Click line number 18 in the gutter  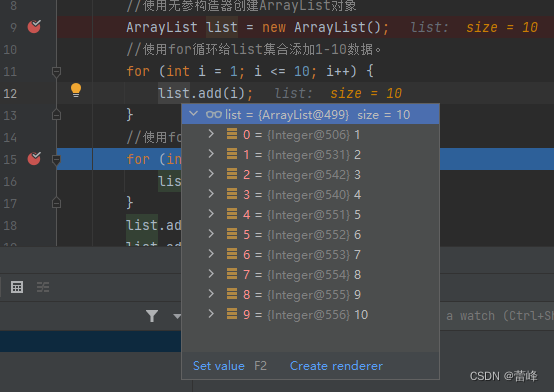point(10,226)
